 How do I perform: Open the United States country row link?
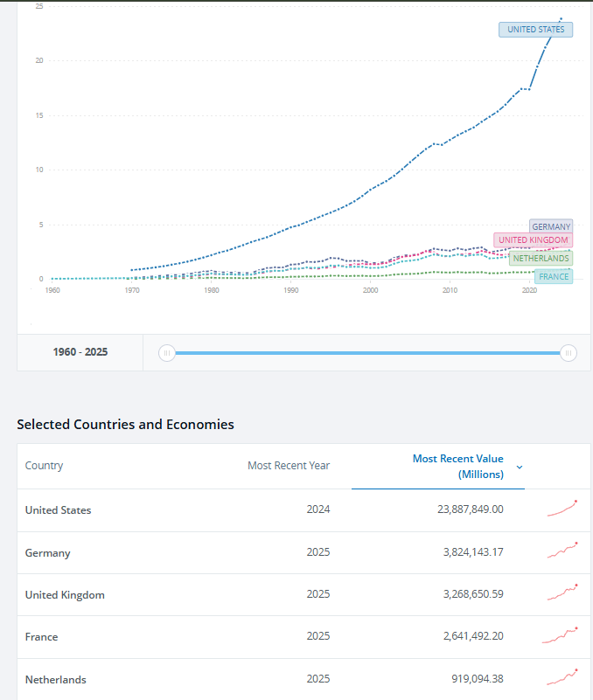(58, 510)
